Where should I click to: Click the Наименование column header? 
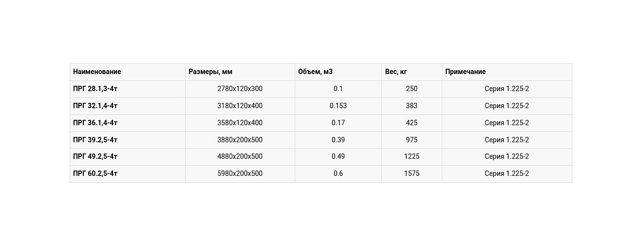tap(97, 72)
